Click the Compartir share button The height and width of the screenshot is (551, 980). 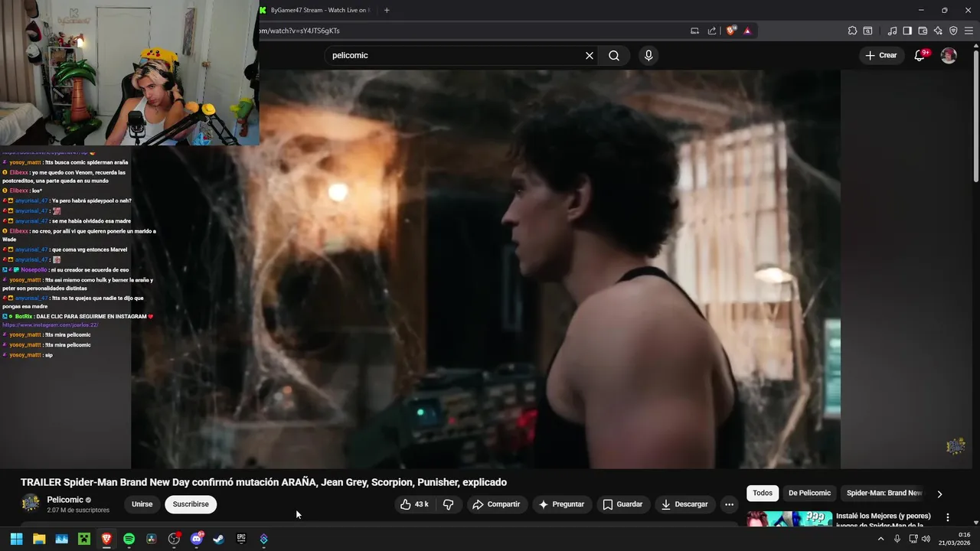(496, 504)
